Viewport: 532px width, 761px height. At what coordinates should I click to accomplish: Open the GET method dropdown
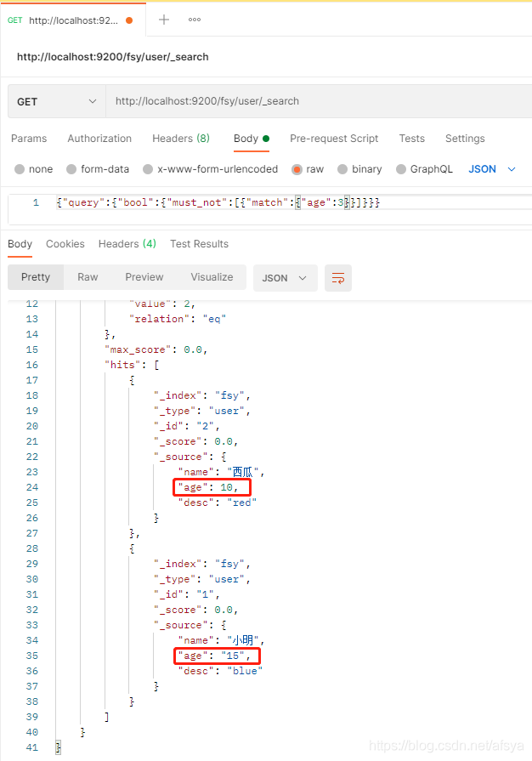tap(56, 101)
